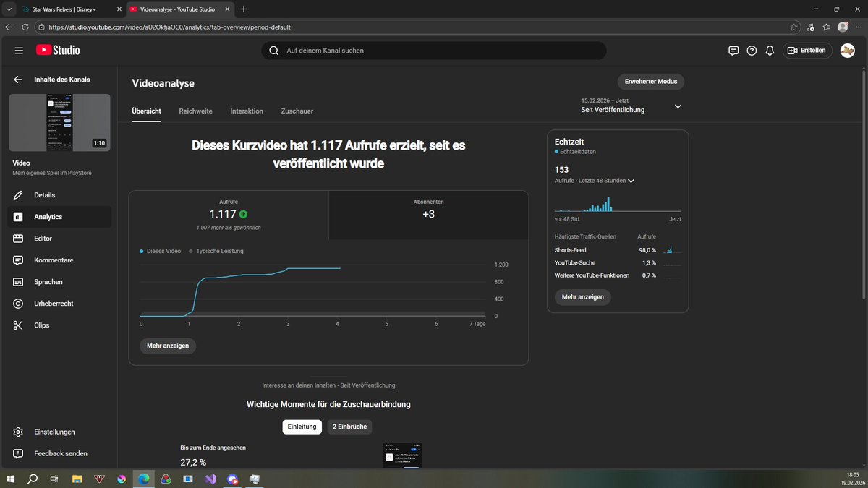Select the 2 Einbrüche chip
868x488 pixels.
[x=351, y=427]
